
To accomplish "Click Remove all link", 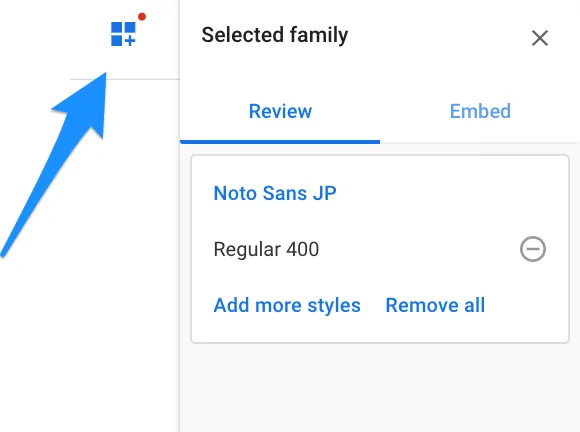I will [435, 306].
